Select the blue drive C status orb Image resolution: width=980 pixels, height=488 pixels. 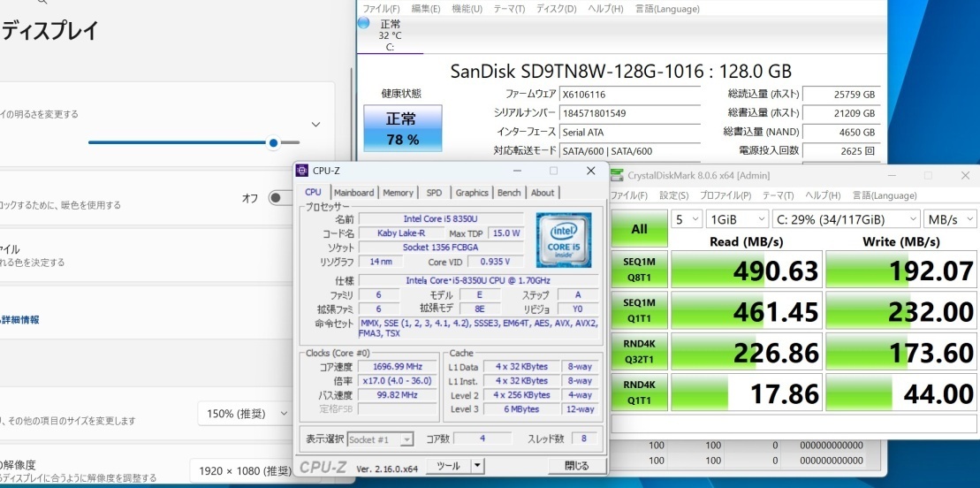click(363, 24)
